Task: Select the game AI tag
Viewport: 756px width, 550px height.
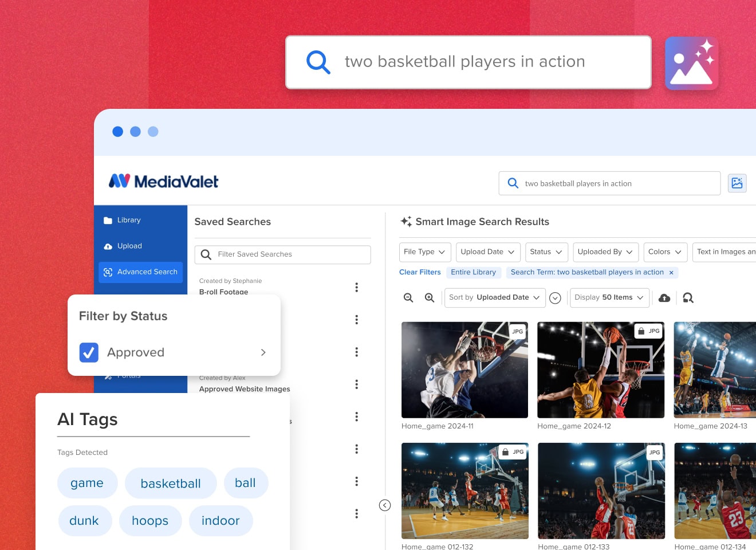Action: point(87,483)
